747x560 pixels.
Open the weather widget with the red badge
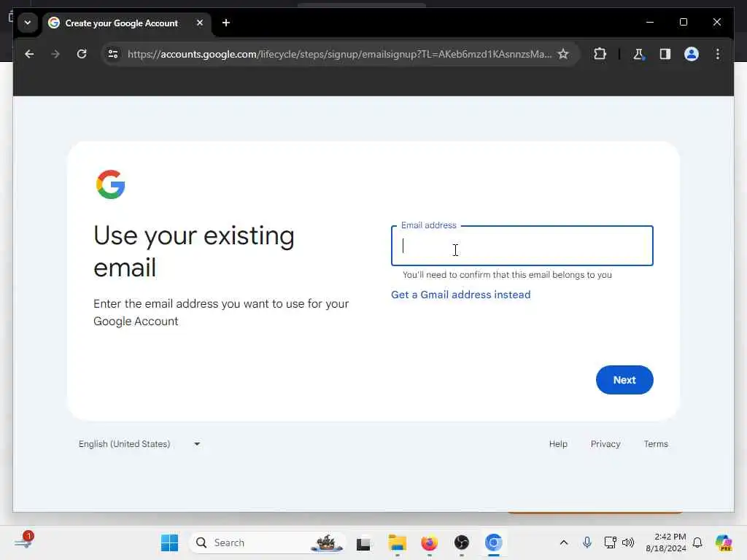(23, 542)
